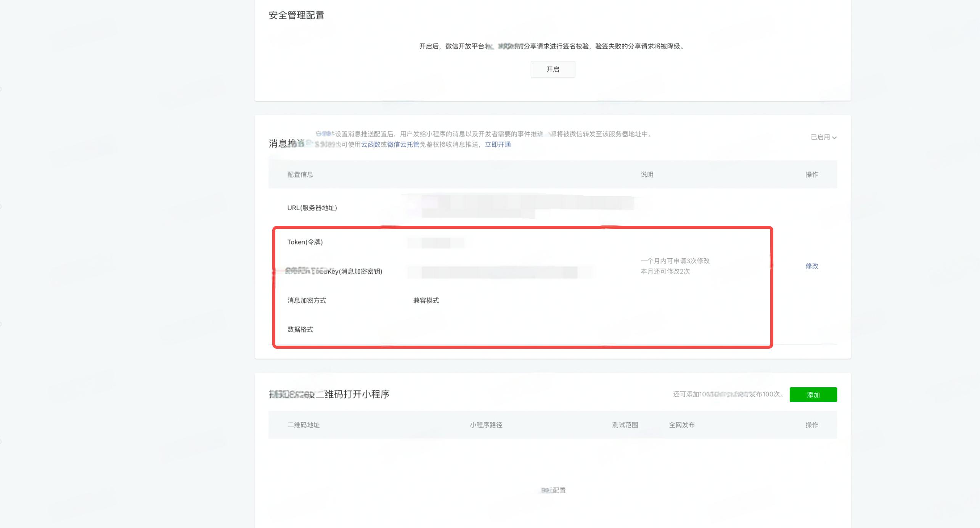Open the 云函数 link

point(370,145)
